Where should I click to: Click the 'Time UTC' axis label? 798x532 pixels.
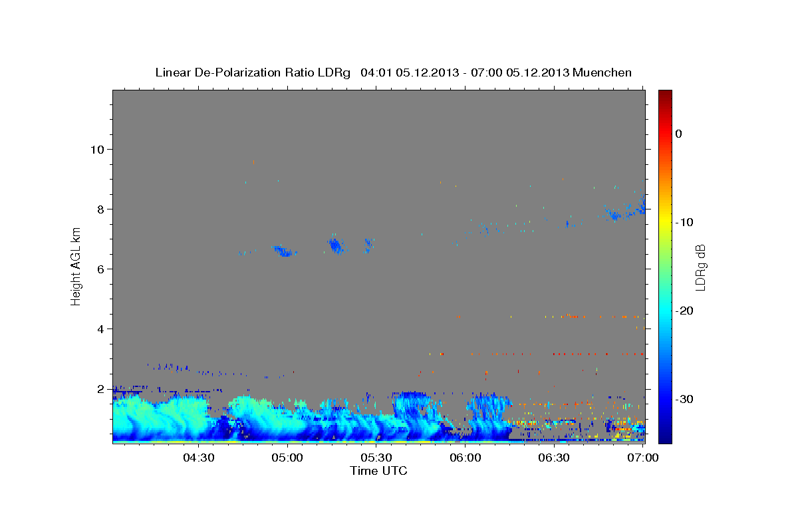click(x=378, y=471)
